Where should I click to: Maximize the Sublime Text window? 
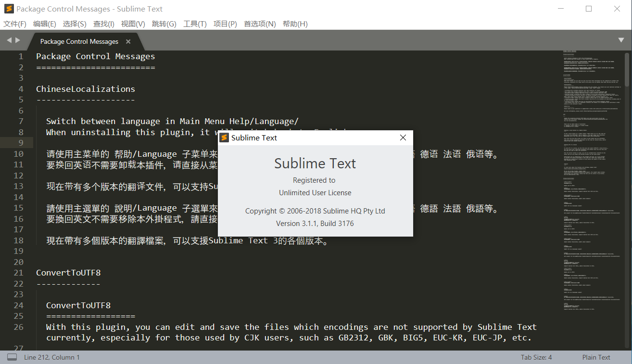click(x=589, y=9)
